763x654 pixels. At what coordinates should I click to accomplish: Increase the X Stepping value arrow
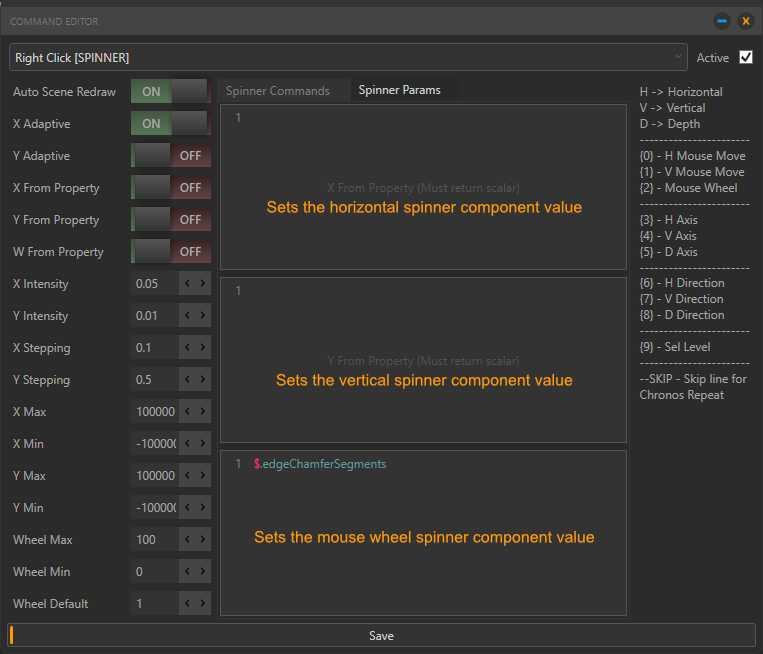tap(203, 348)
